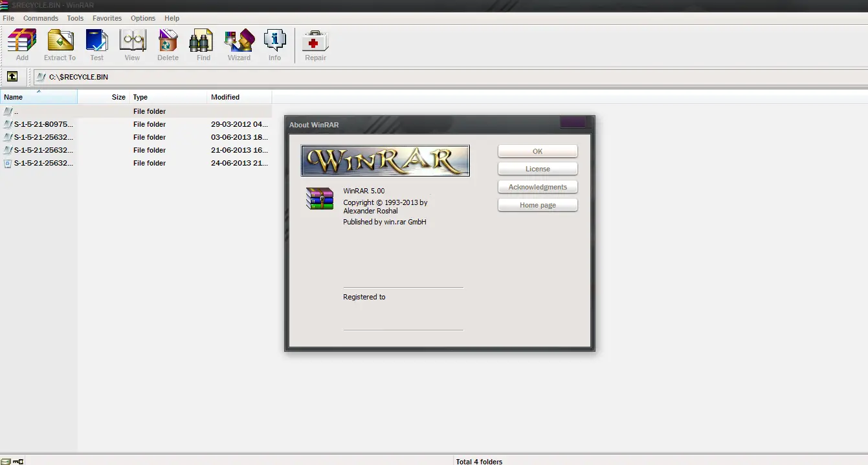Viewport: 868px width, 465px height.
Task: Click the WinRAR books icon in About dialog
Action: point(319,199)
